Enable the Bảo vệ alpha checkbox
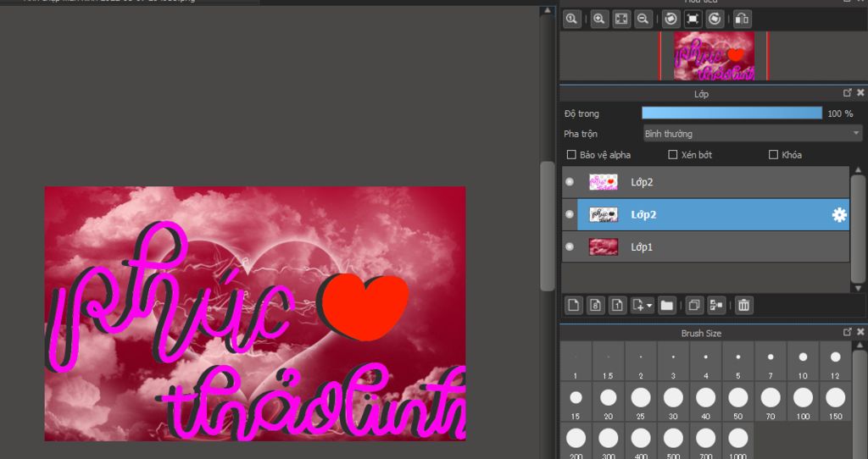The image size is (868, 459). coord(571,155)
